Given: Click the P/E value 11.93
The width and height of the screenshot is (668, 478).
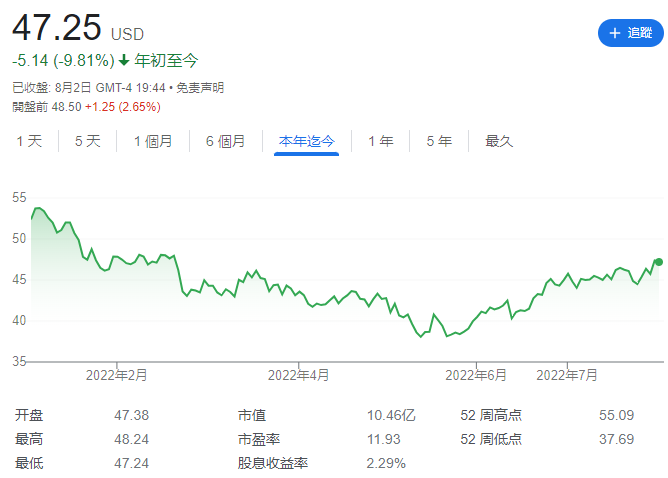Looking at the screenshot, I should (x=384, y=439).
